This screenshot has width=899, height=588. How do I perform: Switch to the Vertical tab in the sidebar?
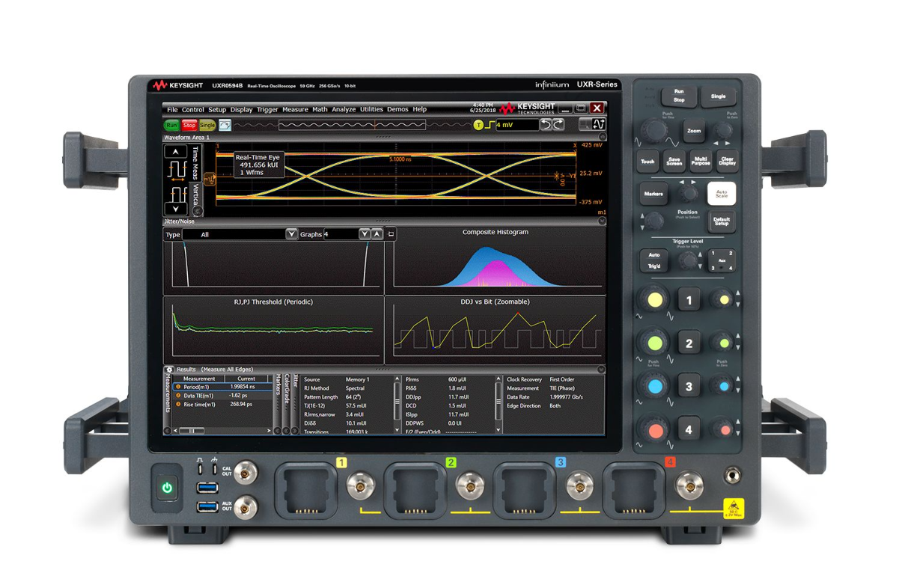(196, 195)
